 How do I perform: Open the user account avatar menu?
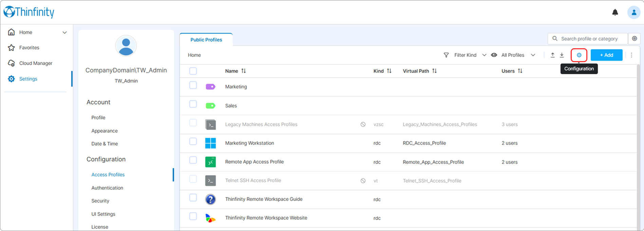click(x=633, y=13)
